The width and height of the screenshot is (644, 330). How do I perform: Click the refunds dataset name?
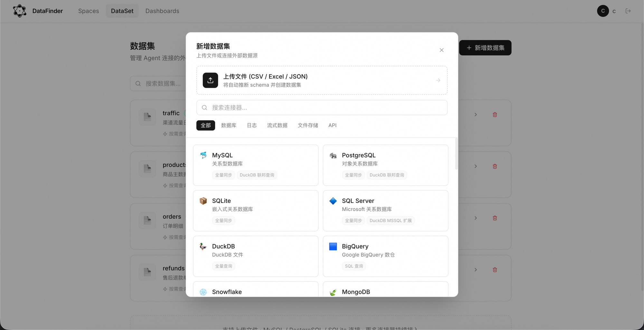(x=174, y=268)
